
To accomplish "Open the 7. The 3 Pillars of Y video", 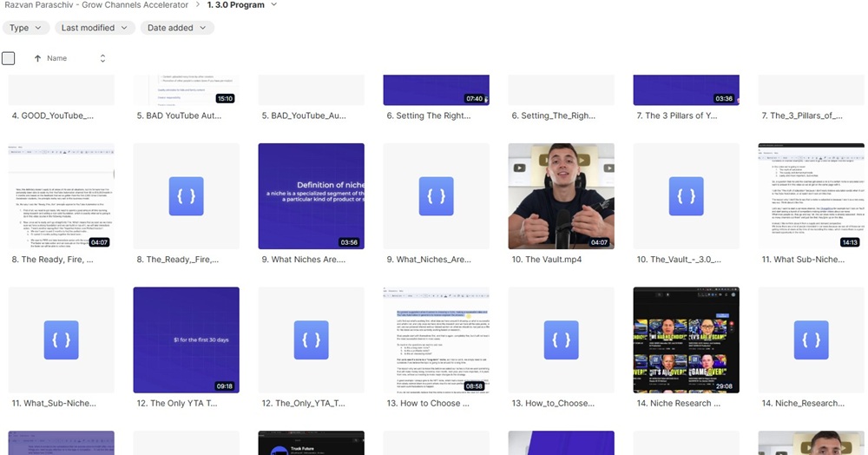I will point(687,89).
